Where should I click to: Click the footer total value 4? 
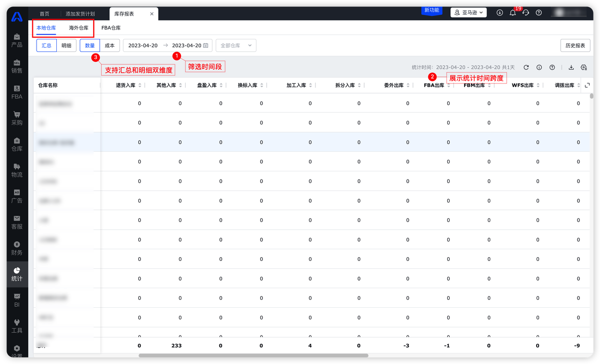click(x=310, y=346)
